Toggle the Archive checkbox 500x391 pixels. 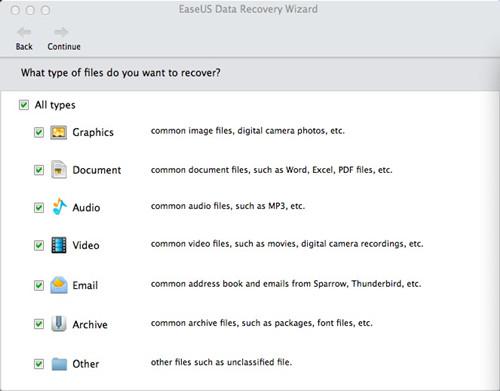(39, 324)
